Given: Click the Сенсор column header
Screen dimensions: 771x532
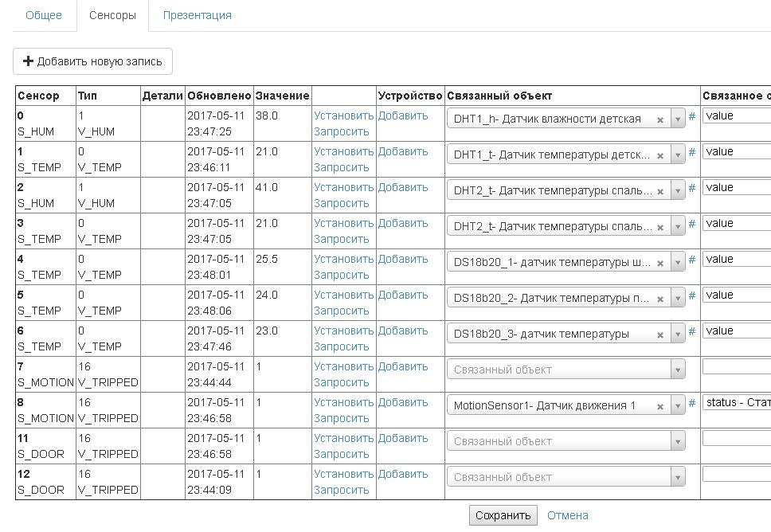Looking at the screenshot, I should click(x=38, y=96).
